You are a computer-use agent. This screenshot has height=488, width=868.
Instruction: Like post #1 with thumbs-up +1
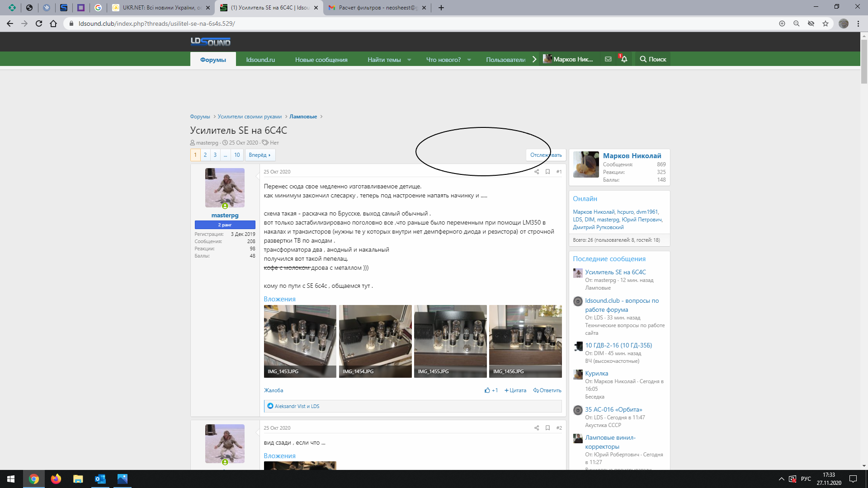(491, 390)
